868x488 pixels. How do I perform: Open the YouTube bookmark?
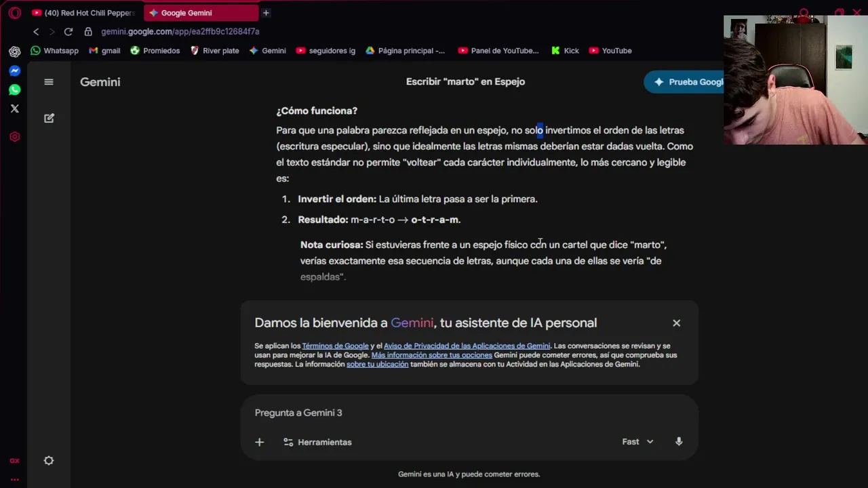(x=610, y=51)
